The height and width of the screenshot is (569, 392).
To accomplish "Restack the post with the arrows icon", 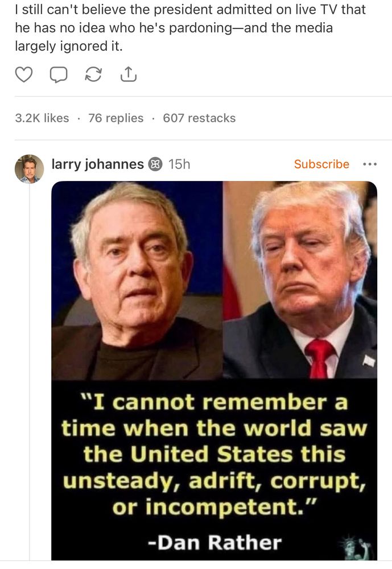I will (x=93, y=74).
